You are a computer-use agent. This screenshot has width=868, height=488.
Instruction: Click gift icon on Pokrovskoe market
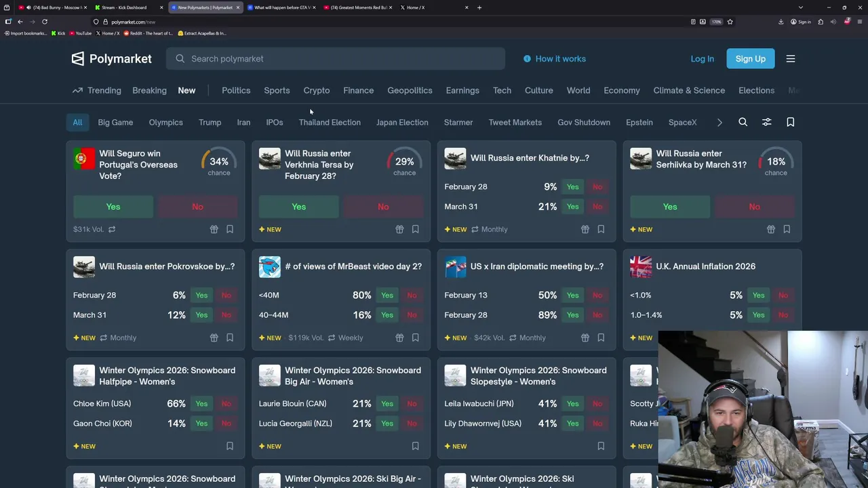214,338
